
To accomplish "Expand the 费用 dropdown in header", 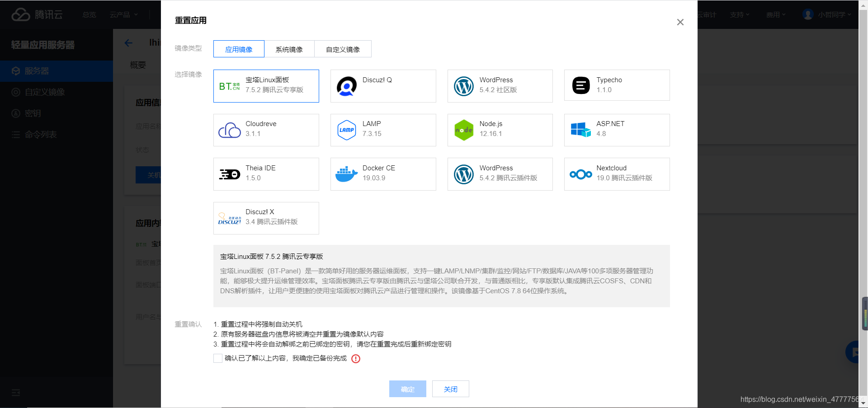I will click(776, 14).
